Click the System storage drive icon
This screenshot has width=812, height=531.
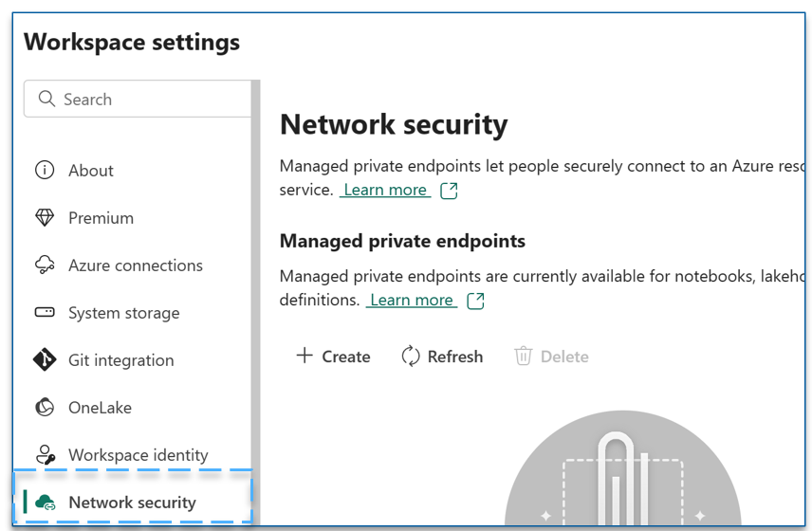(x=45, y=312)
